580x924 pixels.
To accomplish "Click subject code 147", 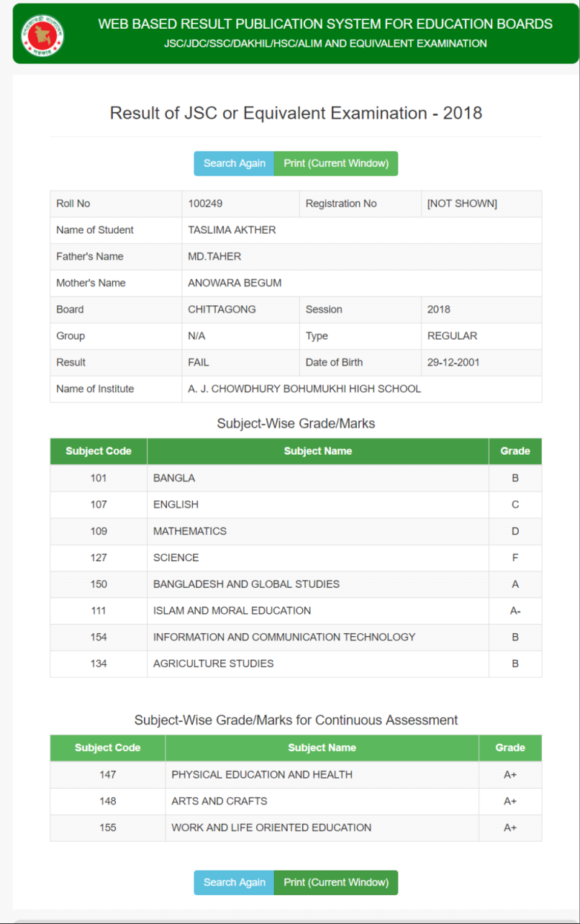I will click(108, 774).
